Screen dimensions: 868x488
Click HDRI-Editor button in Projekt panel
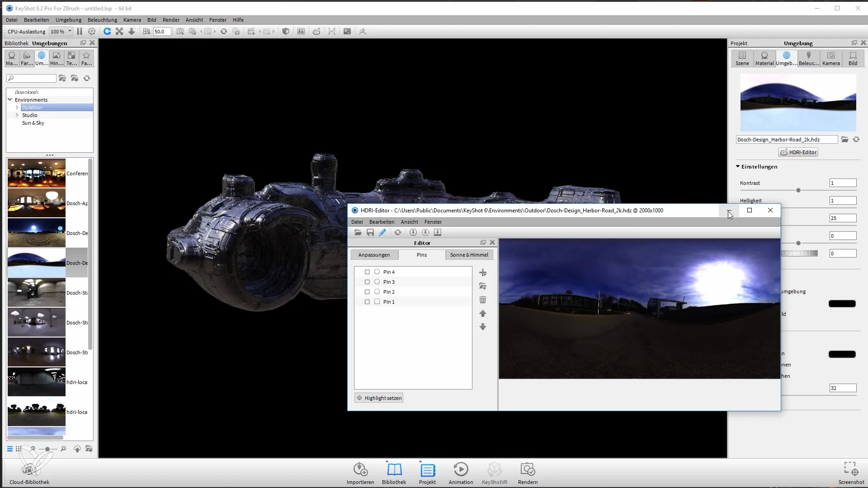coord(798,152)
